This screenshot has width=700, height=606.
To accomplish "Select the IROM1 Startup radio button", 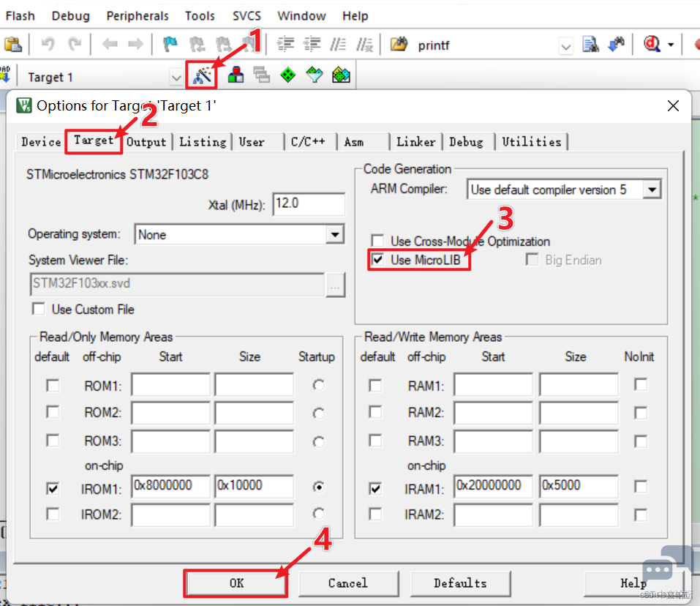I will (x=318, y=487).
